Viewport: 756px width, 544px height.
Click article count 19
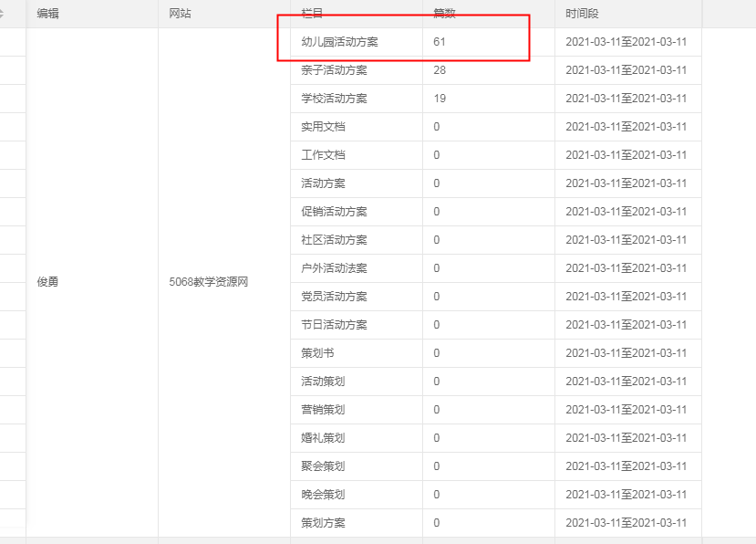coord(440,99)
